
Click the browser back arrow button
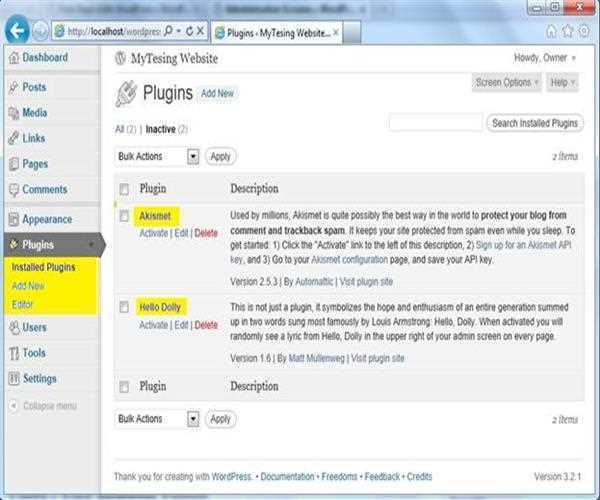[x=16, y=30]
